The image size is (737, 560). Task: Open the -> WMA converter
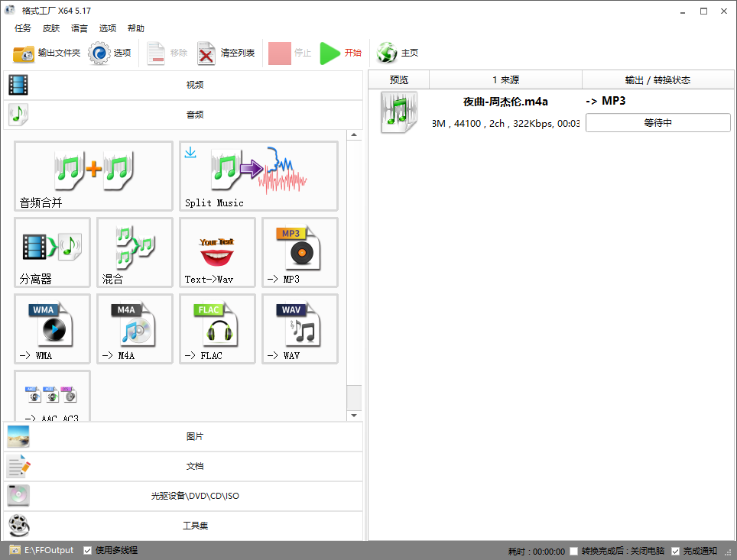(52, 329)
